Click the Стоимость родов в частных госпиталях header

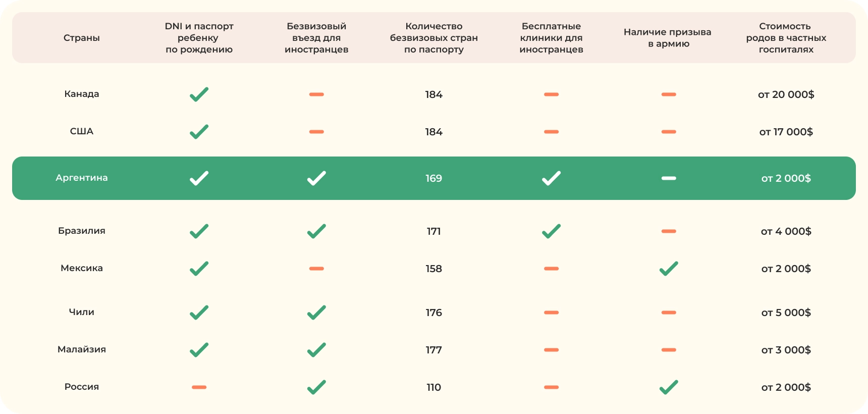tap(786, 38)
